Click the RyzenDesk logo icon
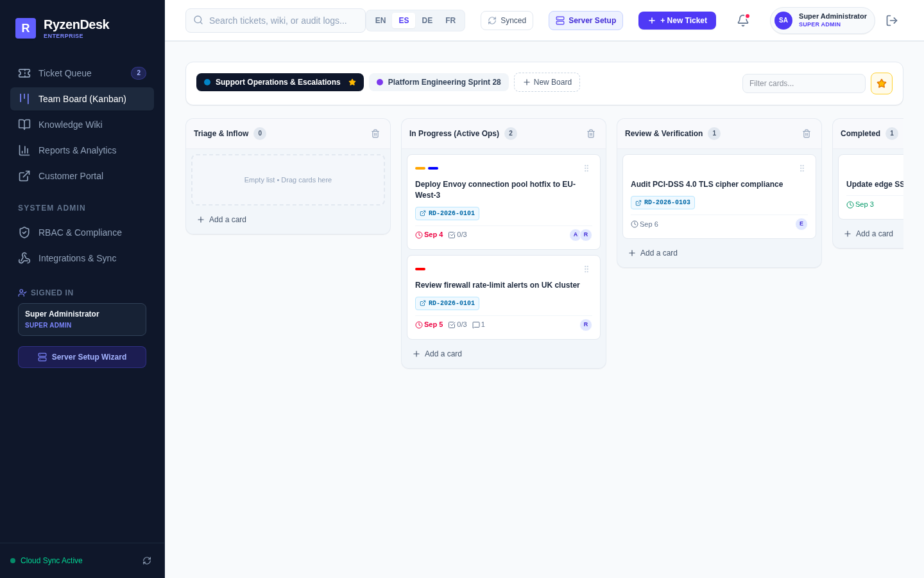This screenshot has height=578, width=924. click(26, 28)
